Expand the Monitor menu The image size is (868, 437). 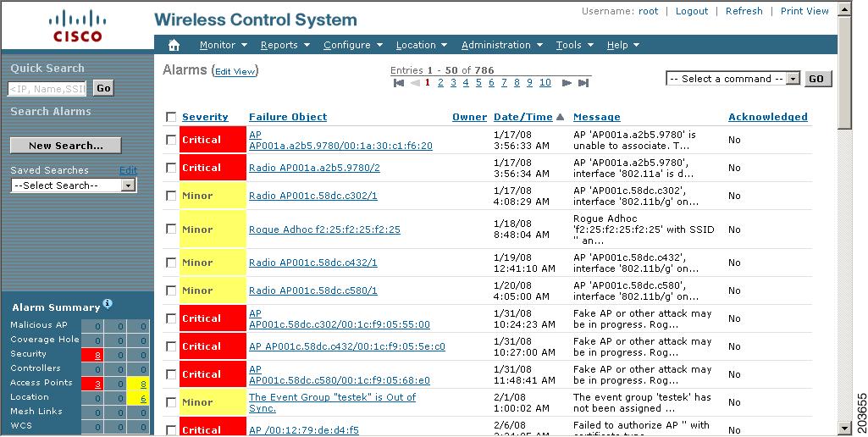click(223, 46)
